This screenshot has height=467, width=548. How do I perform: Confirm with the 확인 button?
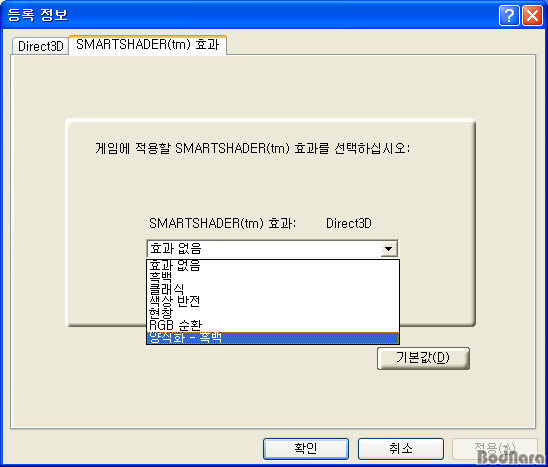(x=306, y=449)
